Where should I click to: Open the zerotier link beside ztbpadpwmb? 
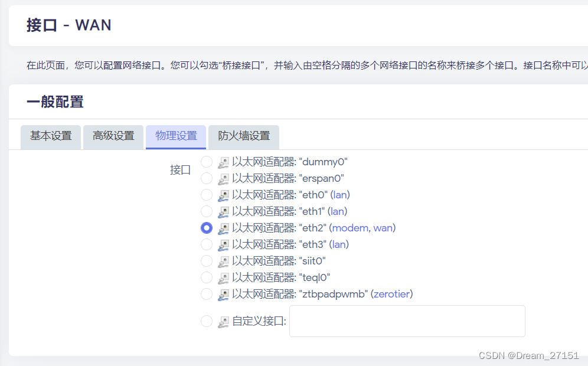click(x=392, y=294)
